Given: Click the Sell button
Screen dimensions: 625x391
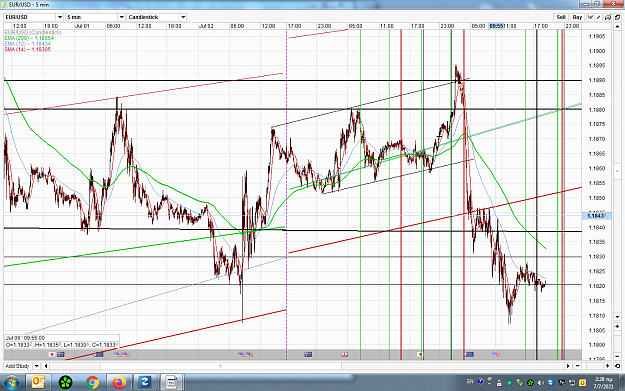Looking at the screenshot, I should pyautogui.click(x=561, y=17).
